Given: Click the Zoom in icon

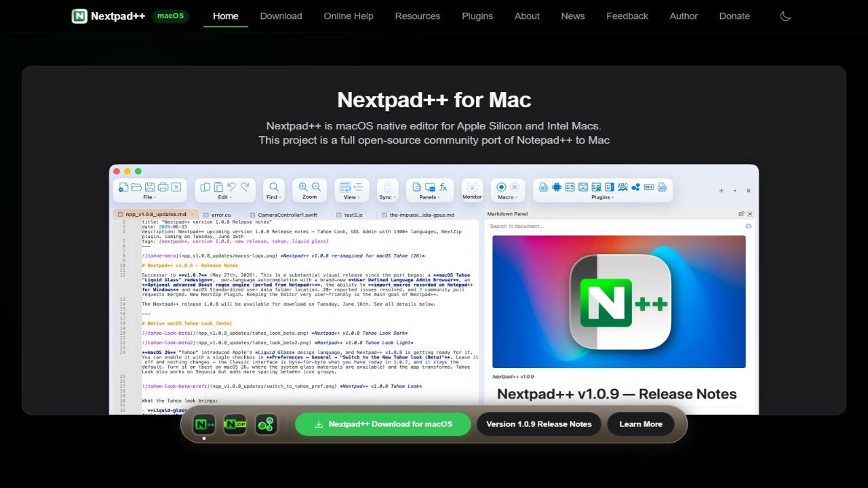Looking at the screenshot, I should [303, 187].
